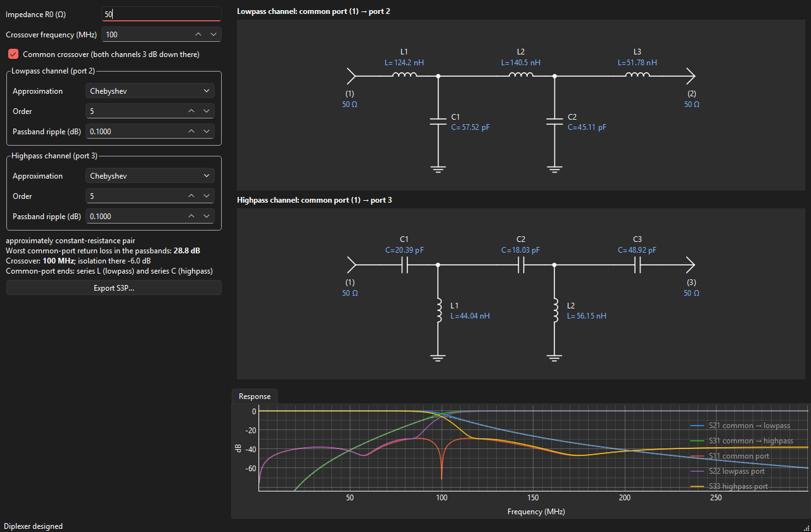Click the S22 lowpass port legend entry
Screen dimensions: 811x532
pos(727,471)
